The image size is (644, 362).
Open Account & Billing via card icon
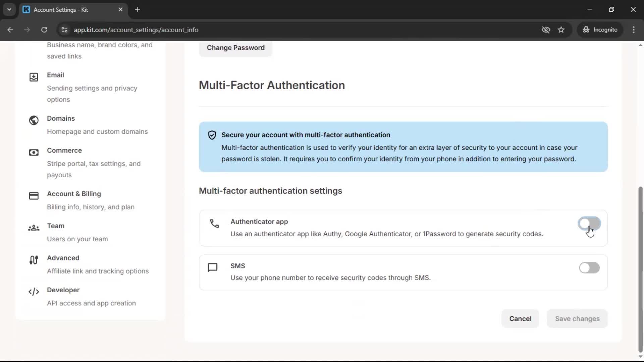click(34, 195)
